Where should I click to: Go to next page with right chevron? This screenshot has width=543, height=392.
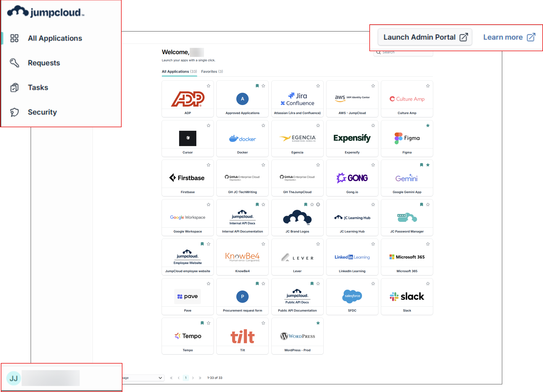click(193, 378)
